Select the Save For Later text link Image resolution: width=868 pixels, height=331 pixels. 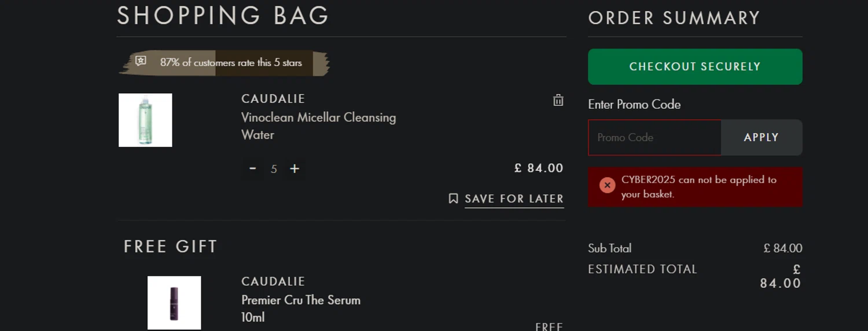point(514,198)
